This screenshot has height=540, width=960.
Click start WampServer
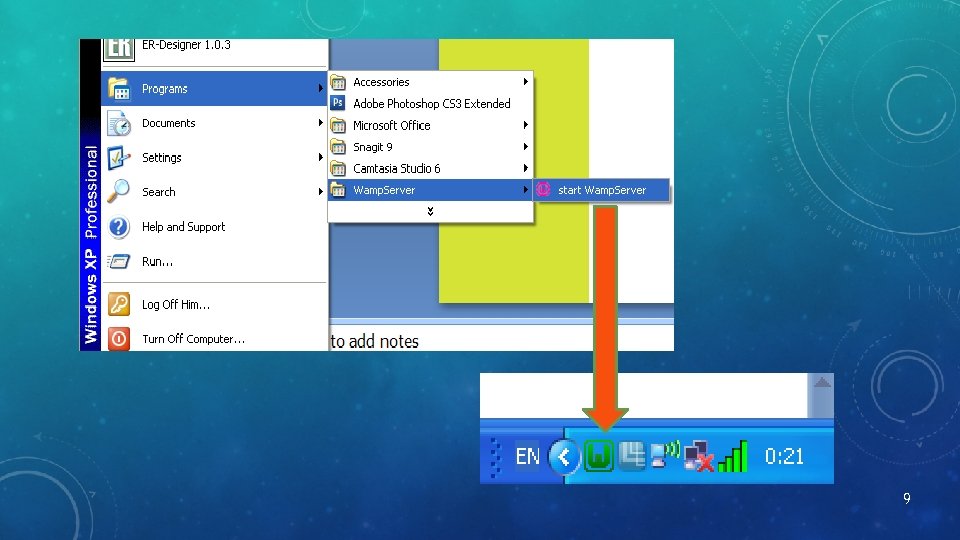coord(601,190)
